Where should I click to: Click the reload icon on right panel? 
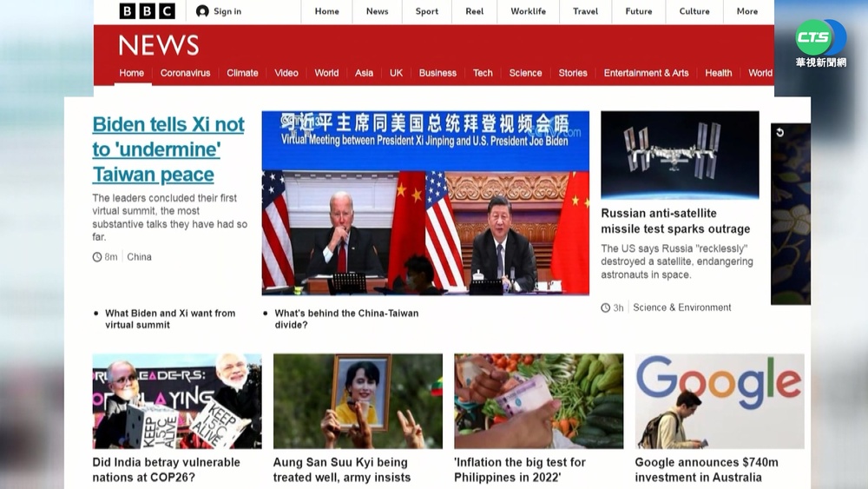pyautogui.click(x=779, y=133)
